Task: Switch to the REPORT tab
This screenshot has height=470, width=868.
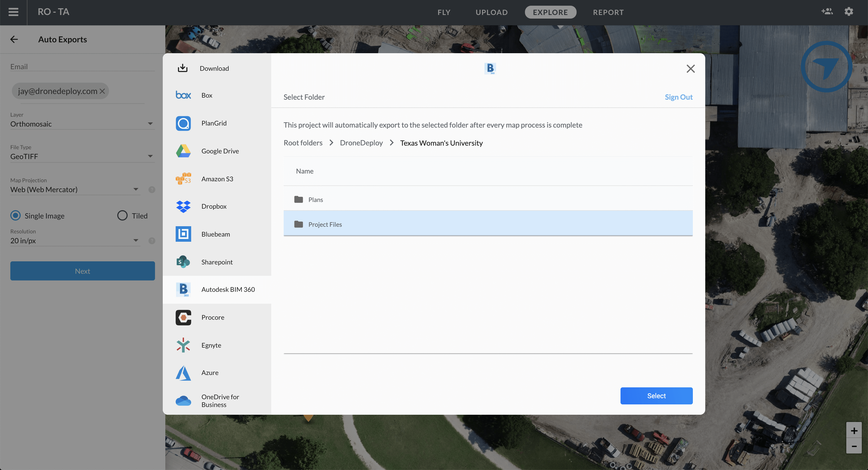Action: coord(608,12)
